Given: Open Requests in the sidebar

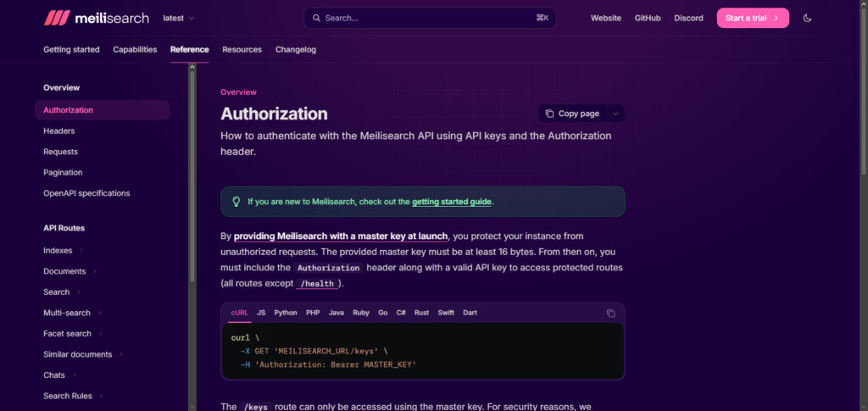Looking at the screenshot, I should [x=60, y=152].
